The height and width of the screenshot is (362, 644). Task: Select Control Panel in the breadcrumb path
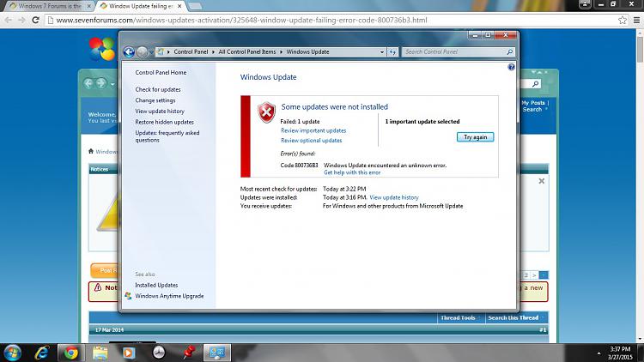coord(191,51)
